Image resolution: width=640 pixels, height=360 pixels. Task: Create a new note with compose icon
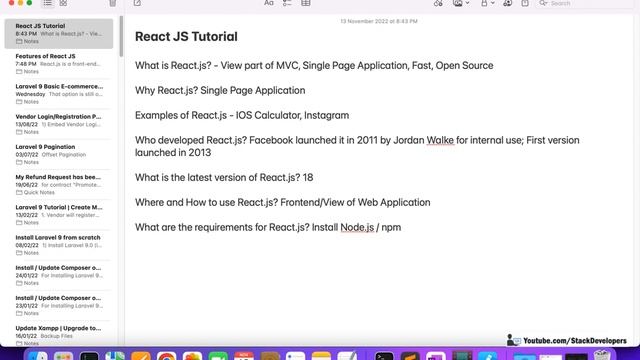(137, 3)
